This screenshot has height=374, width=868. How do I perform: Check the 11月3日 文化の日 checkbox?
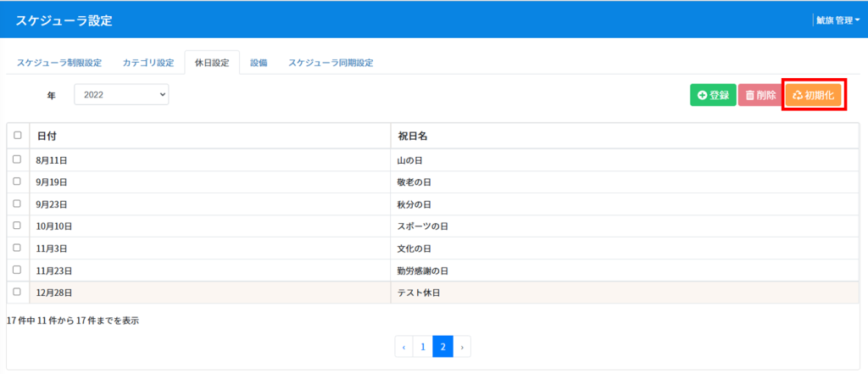(17, 248)
